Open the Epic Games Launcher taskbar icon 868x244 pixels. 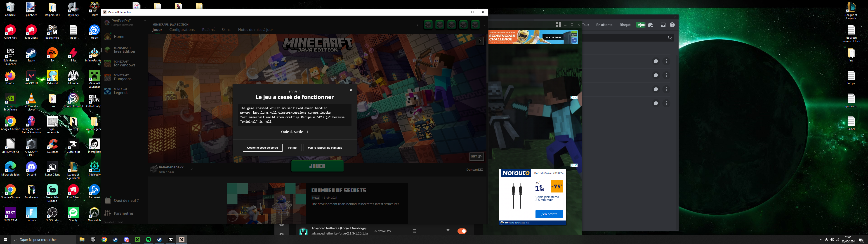click(x=93, y=240)
